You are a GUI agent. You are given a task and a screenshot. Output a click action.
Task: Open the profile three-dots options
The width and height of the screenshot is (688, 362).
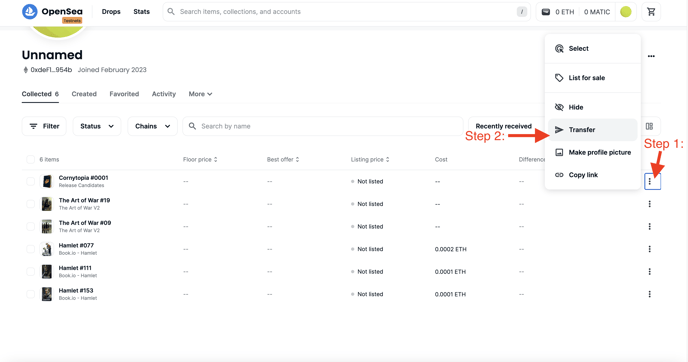coord(651,56)
